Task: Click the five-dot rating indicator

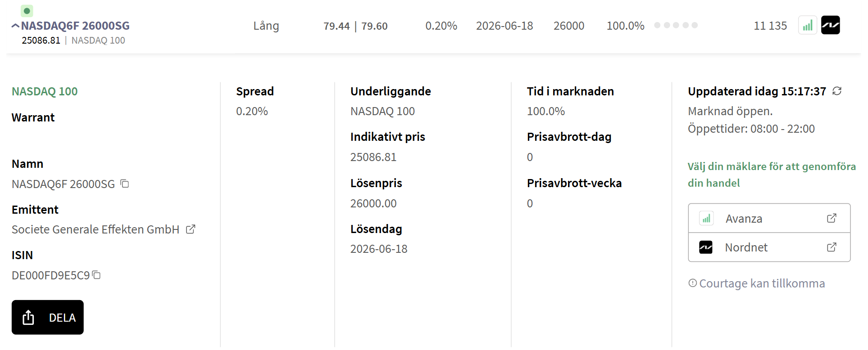Action: pyautogui.click(x=676, y=25)
